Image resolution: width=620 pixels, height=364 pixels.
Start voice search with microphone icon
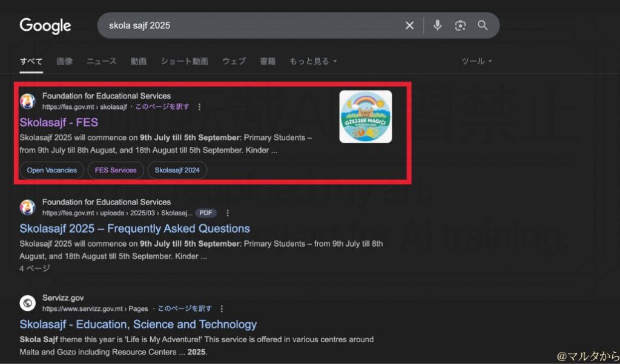pos(437,25)
